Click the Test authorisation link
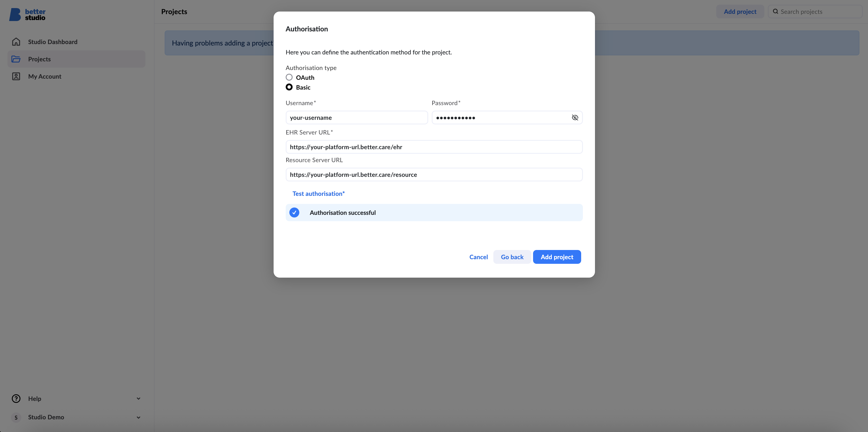 (319, 194)
